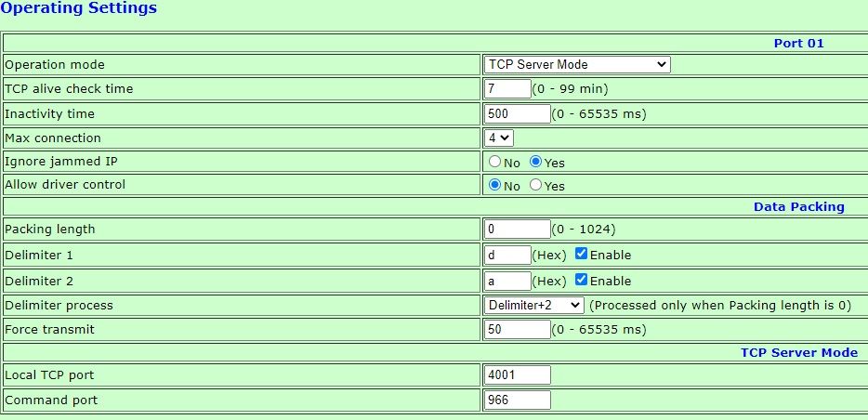Click the Delimiter 1 hex input field
Image resolution: width=868 pixels, height=420 pixels.
point(507,255)
